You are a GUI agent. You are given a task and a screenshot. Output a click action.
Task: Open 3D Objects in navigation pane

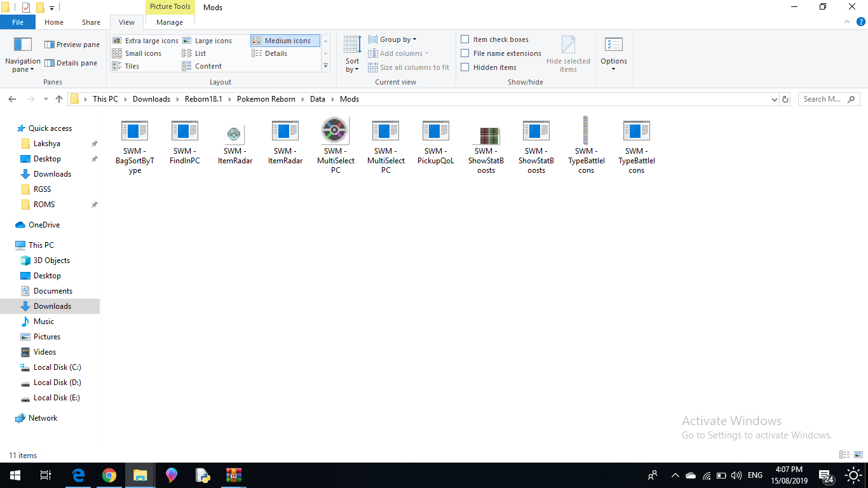click(51, 261)
